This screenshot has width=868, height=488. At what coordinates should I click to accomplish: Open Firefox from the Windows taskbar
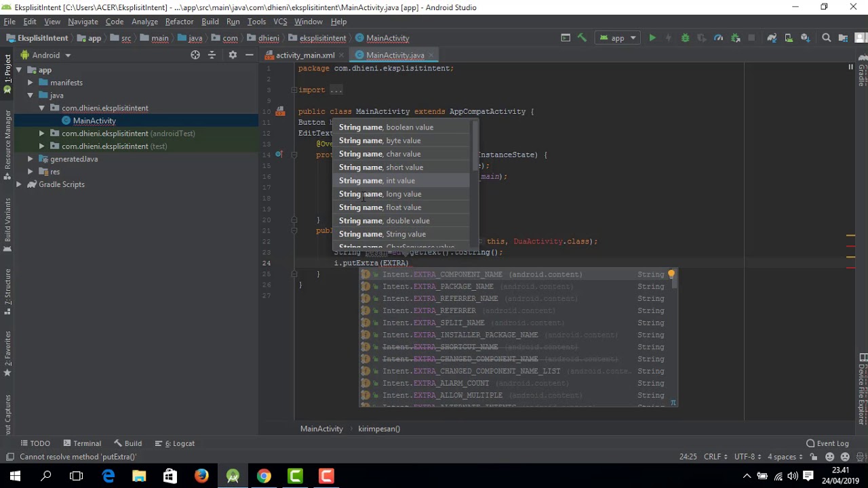coord(201,476)
